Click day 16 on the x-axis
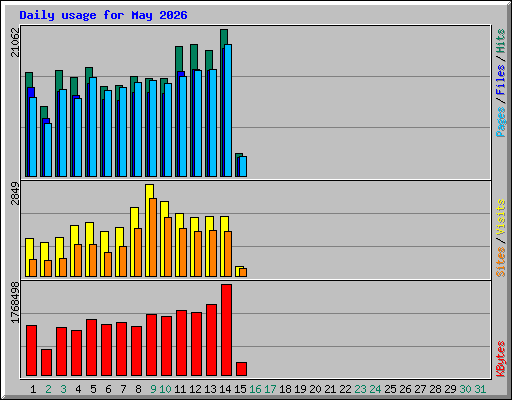Viewport: 512px width, 400px height. point(255,389)
